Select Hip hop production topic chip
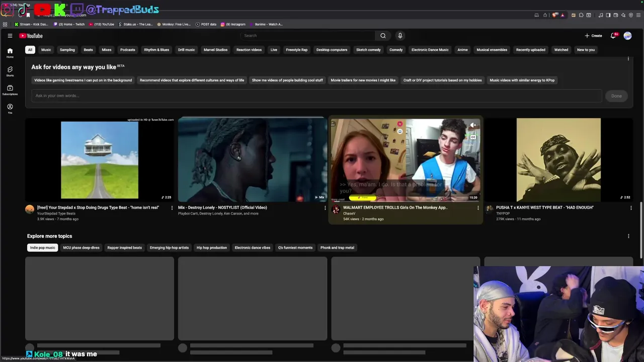Screen dimensions: 644x362 (x=211, y=247)
